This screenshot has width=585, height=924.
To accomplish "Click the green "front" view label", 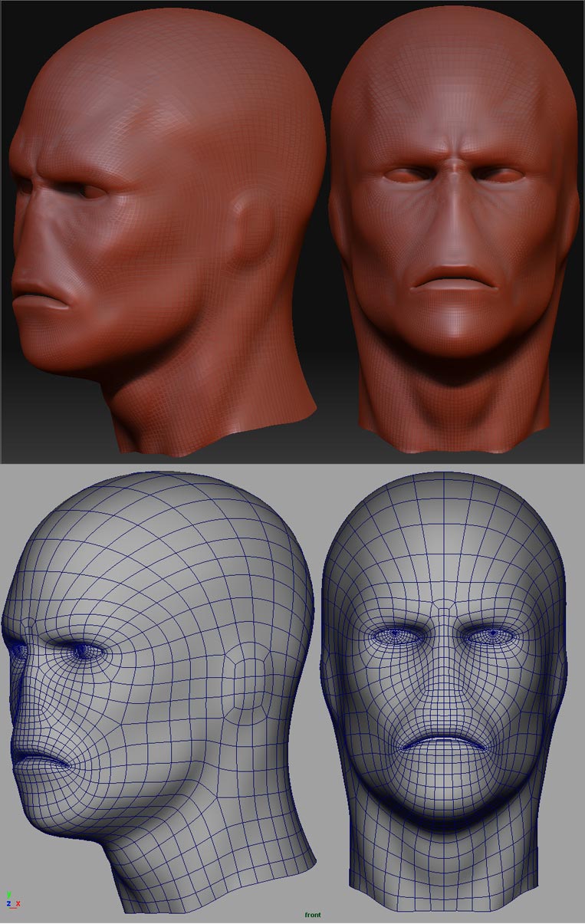I will 313,915.
